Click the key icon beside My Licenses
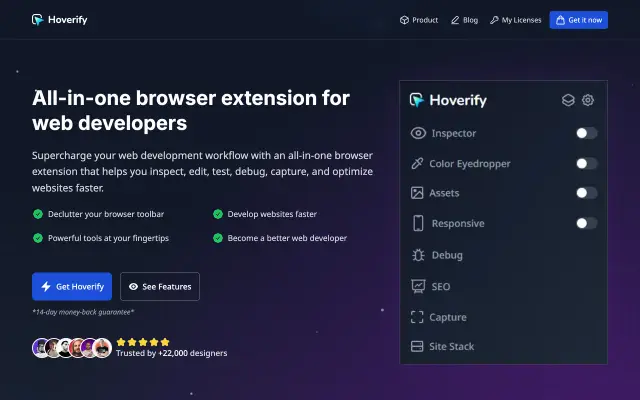The height and width of the screenshot is (400, 640). click(494, 20)
